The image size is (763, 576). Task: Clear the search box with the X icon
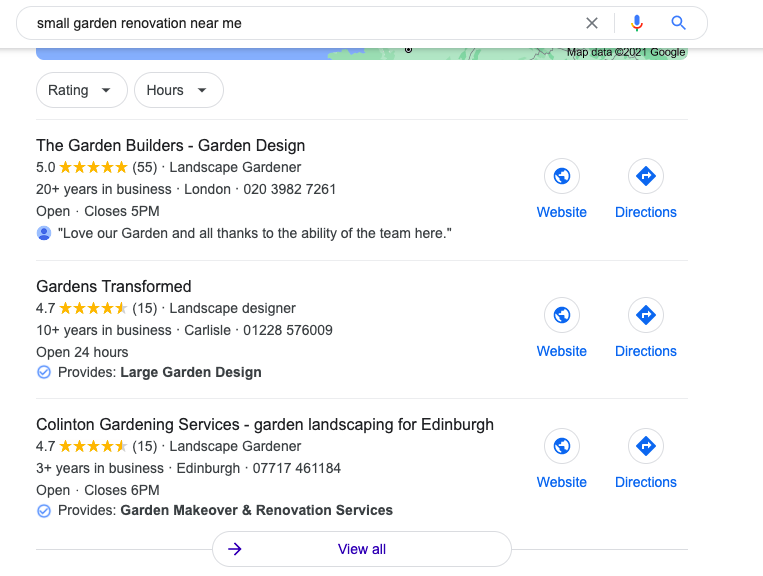click(592, 23)
